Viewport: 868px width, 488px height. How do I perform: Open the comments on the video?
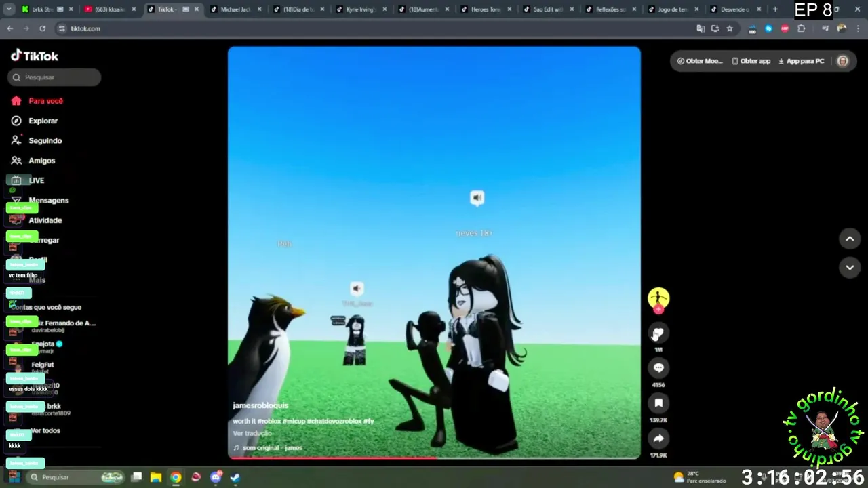click(658, 368)
